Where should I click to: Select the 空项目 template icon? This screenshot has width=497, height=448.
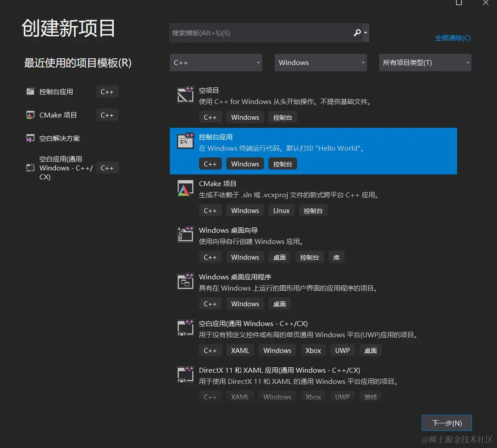pyautogui.click(x=185, y=94)
